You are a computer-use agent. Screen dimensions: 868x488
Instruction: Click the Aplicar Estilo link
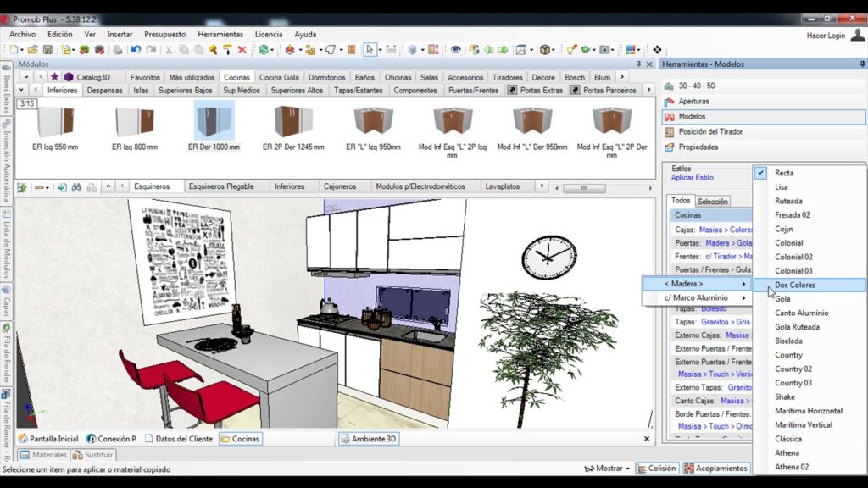693,178
